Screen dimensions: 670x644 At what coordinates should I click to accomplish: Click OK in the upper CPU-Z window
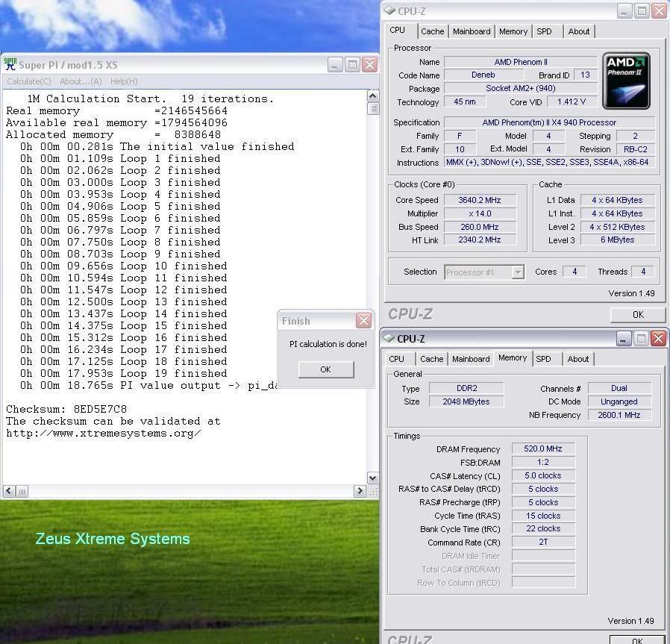[x=637, y=314]
